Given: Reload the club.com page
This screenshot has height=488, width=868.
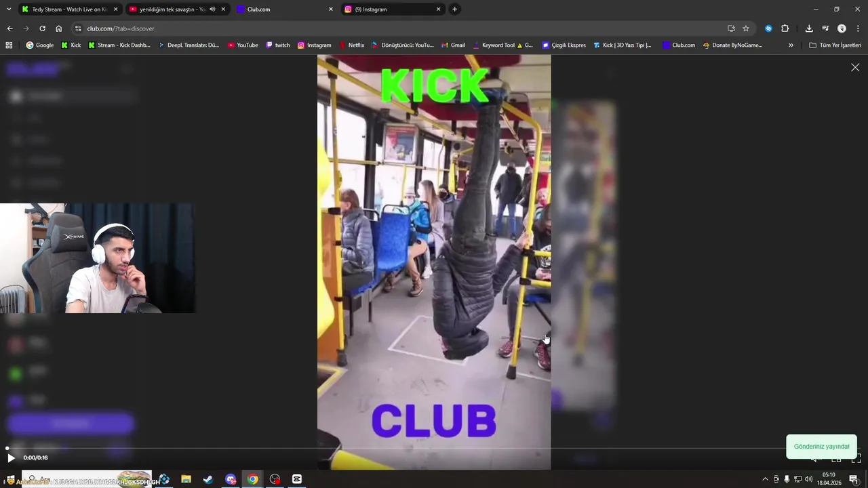Looking at the screenshot, I should (x=42, y=28).
